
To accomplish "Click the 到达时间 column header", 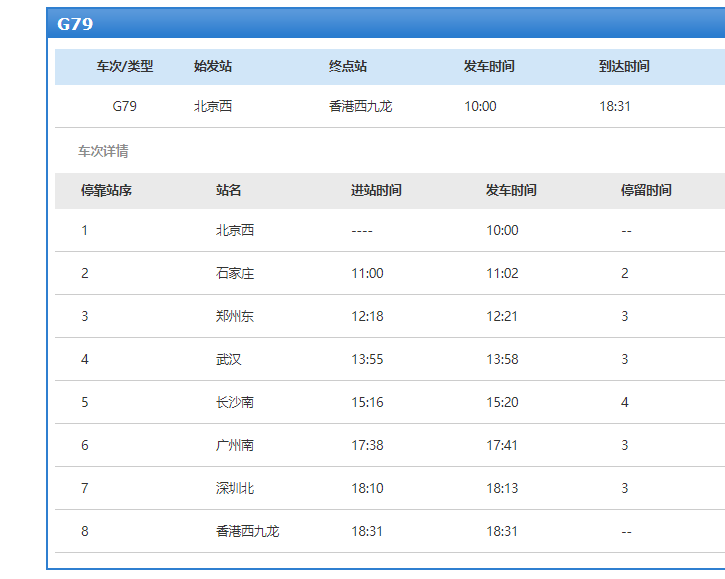I will click(x=624, y=66).
